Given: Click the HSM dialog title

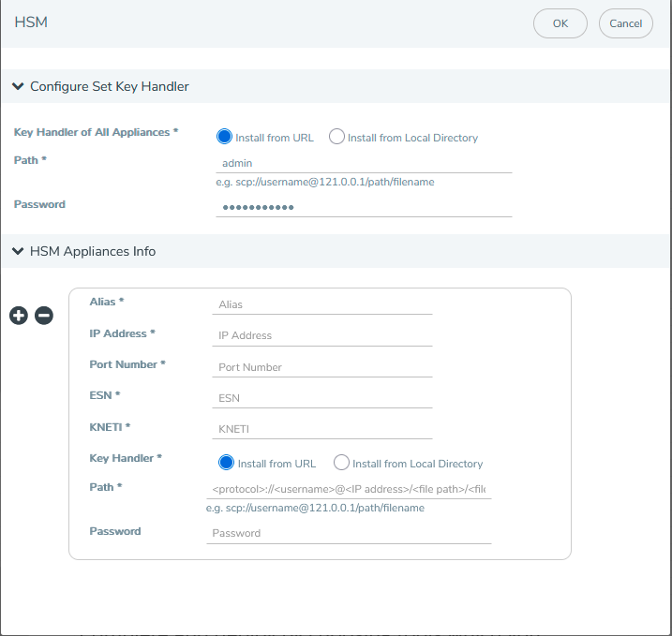Looking at the screenshot, I should coord(31,22).
